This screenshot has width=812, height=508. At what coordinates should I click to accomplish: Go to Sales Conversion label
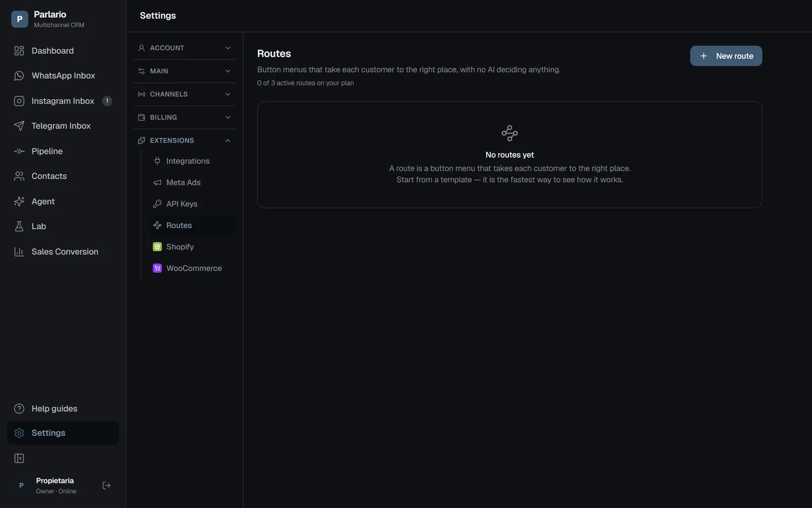point(65,252)
